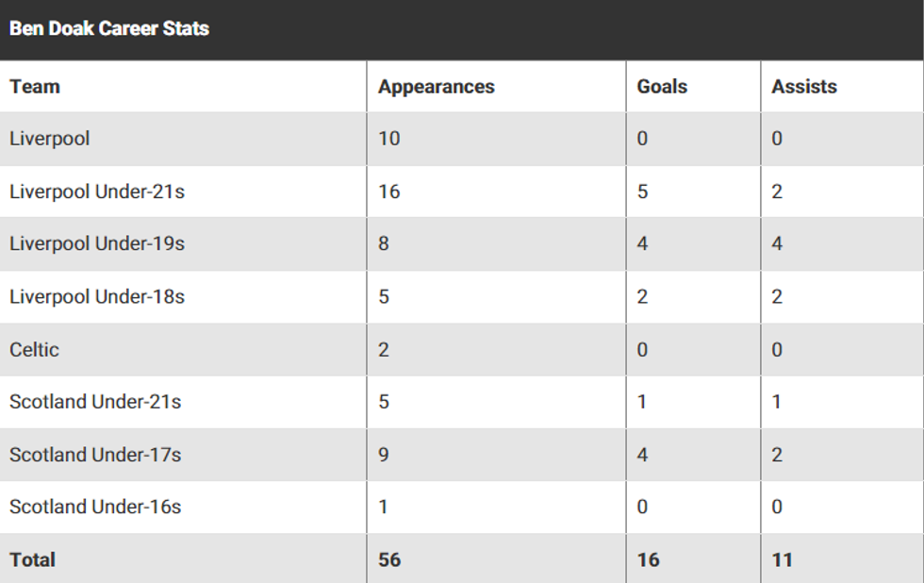The image size is (924, 583).
Task: Select Liverpool's appearances value 10
Action: pyautogui.click(x=389, y=139)
